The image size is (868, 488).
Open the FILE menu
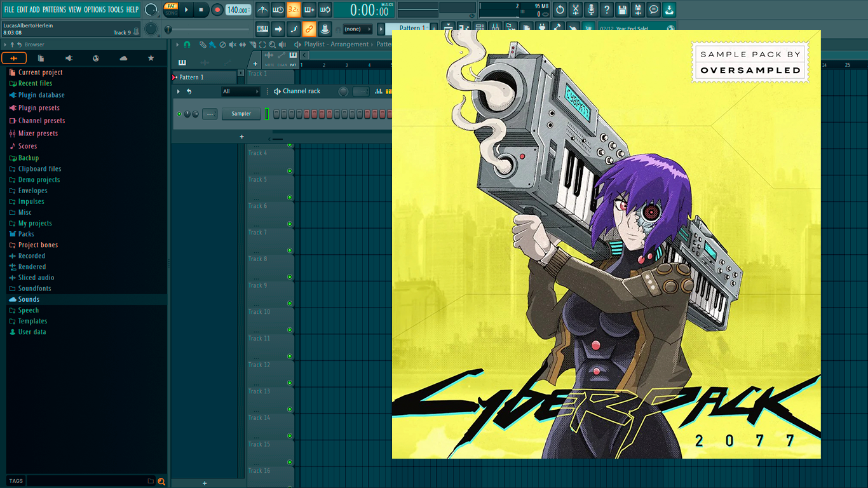tap(9, 10)
